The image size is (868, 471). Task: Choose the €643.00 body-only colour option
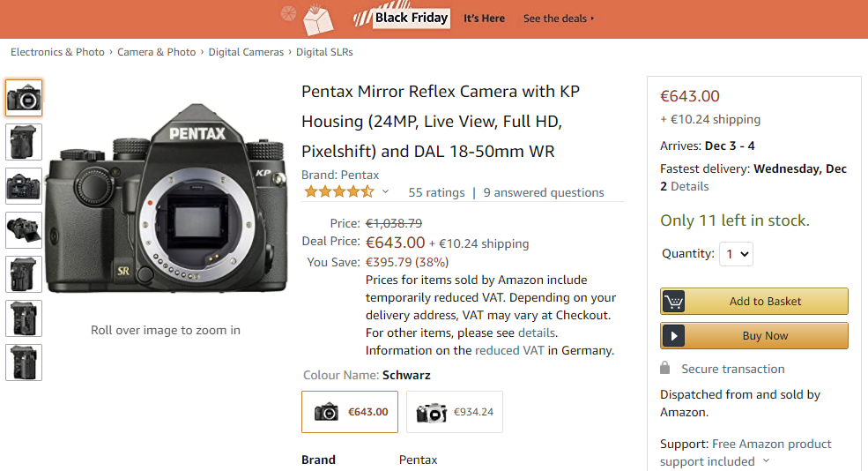350,412
